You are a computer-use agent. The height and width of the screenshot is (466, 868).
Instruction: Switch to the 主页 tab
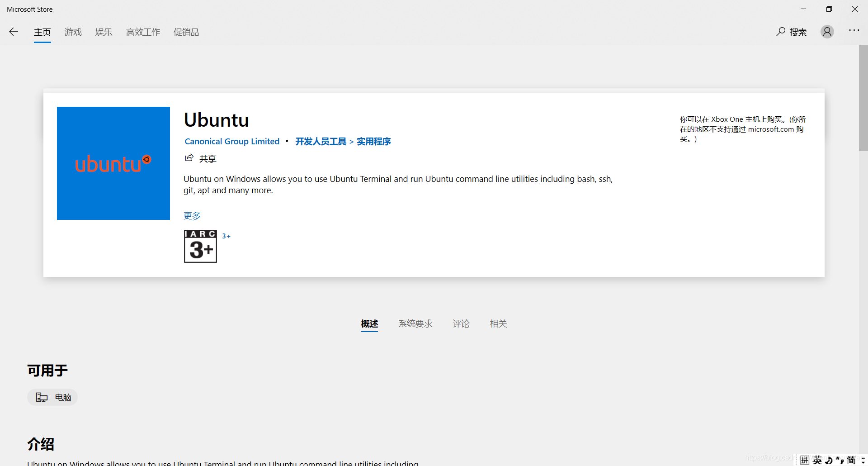pos(42,32)
